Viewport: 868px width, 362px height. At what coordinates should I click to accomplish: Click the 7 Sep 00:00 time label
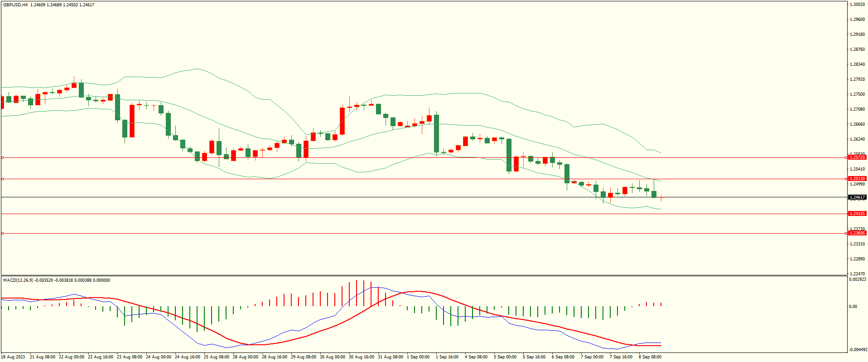[592, 357]
